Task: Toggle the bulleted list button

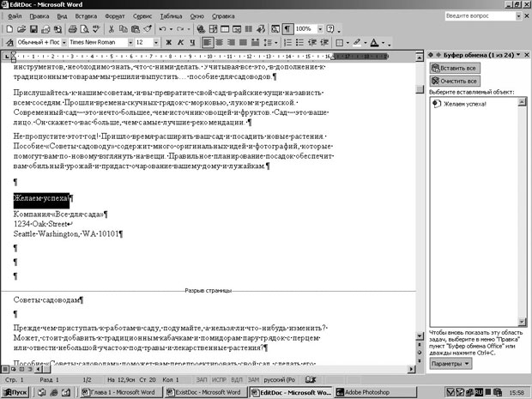Action: 299,42
